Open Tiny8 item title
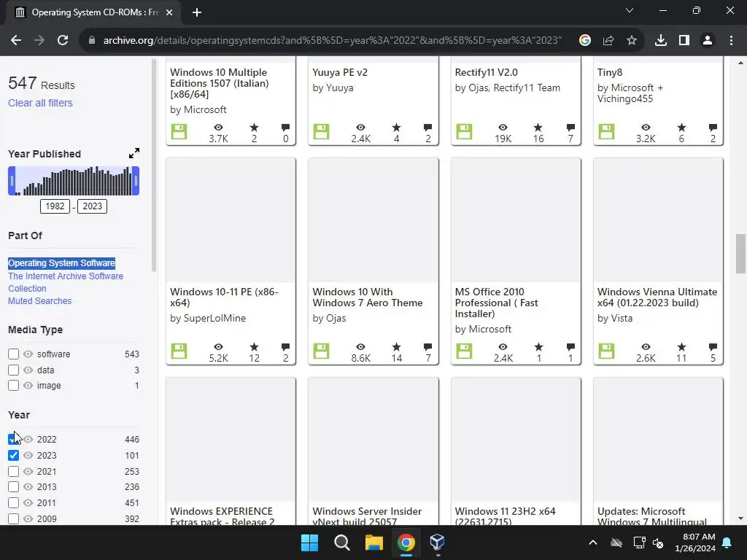 pos(610,72)
